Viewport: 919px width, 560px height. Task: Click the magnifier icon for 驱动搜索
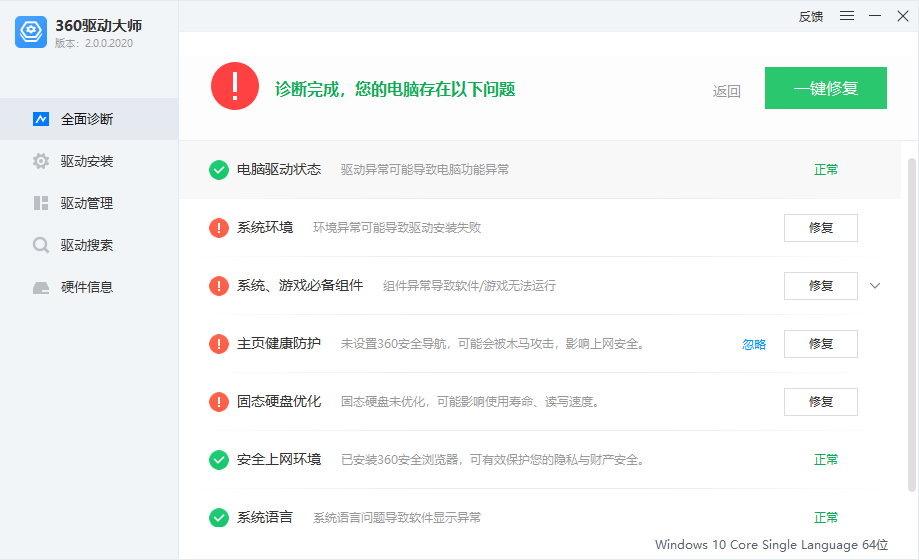click(40, 245)
